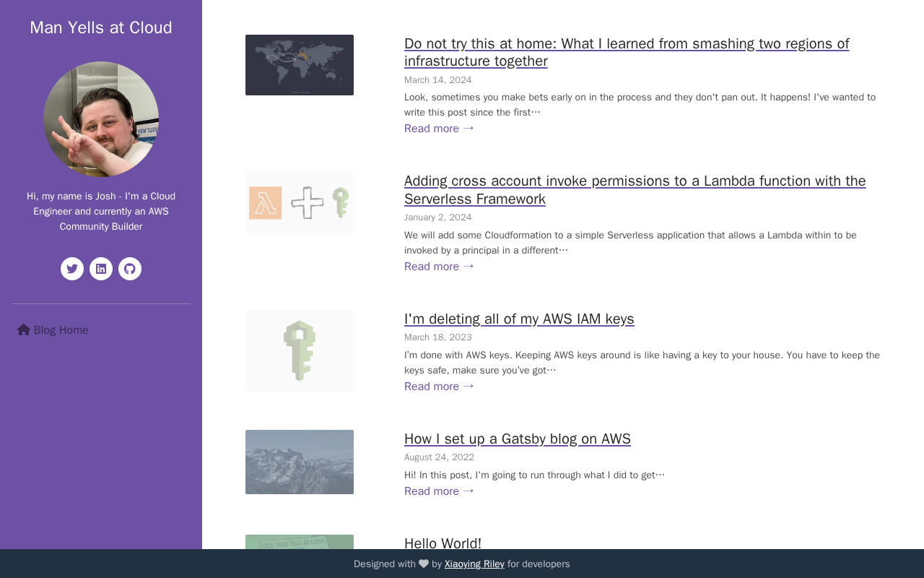This screenshot has width=924, height=578.
Task: Open the Man Yells at Cloud title
Action: click(101, 27)
